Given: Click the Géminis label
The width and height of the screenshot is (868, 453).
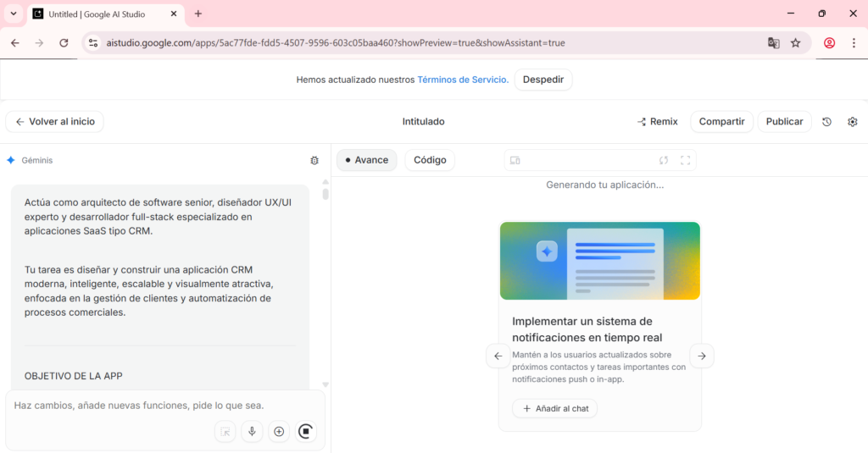Looking at the screenshot, I should point(37,160).
